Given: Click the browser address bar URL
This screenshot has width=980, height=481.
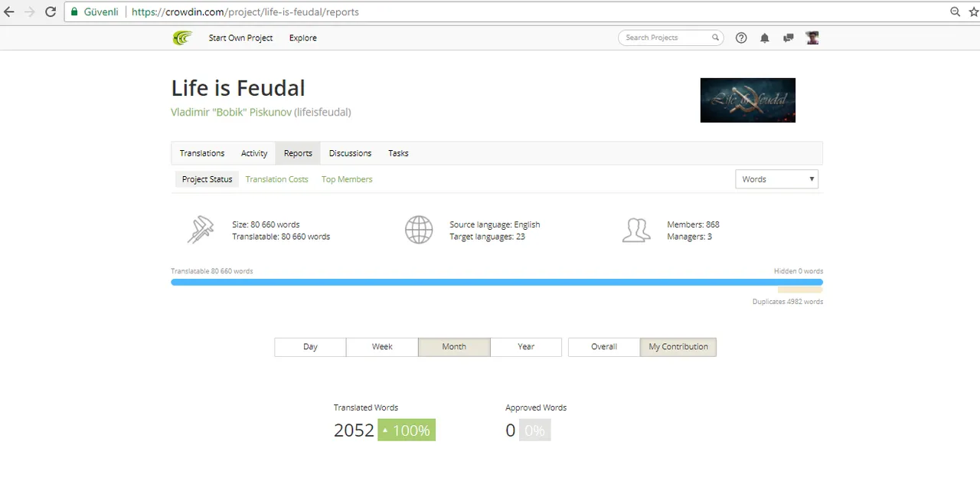Looking at the screenshot, I should point(245,12).
